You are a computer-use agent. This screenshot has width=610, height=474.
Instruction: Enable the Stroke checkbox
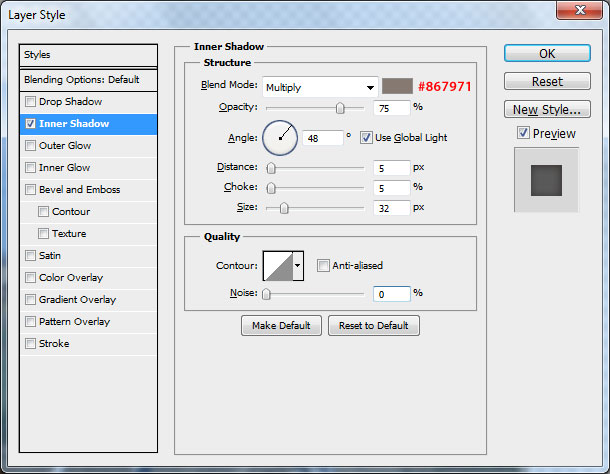point(30,344)
